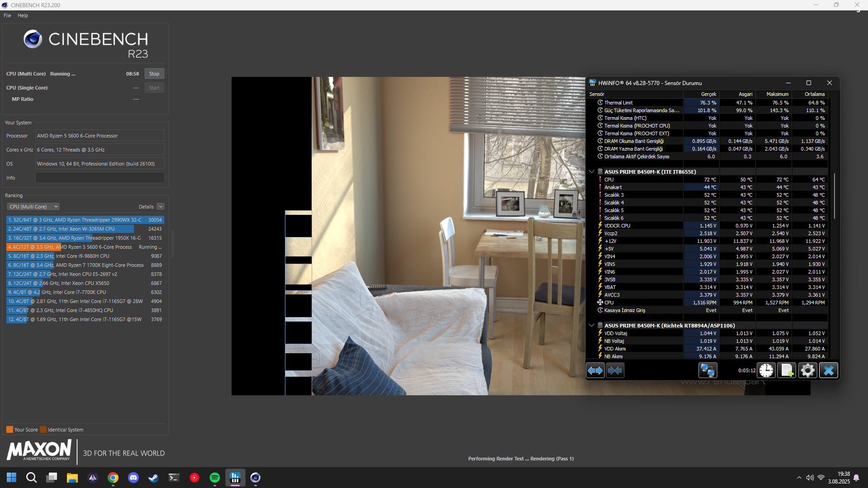This screenshot has width=868, height=488.
Task: Click the DRAM Okuma Bant Genişliği row
Action: 707,141
